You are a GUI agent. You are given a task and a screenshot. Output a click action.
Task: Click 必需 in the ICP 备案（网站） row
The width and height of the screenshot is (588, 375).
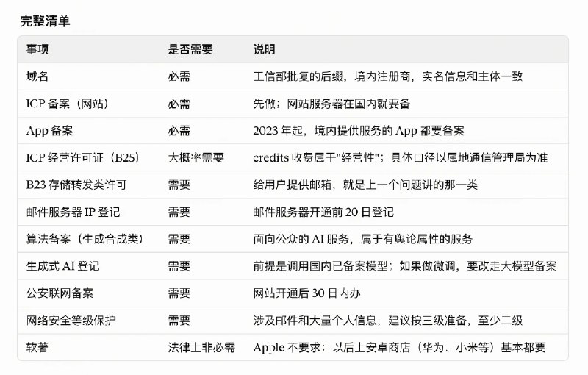click(179, 104)
